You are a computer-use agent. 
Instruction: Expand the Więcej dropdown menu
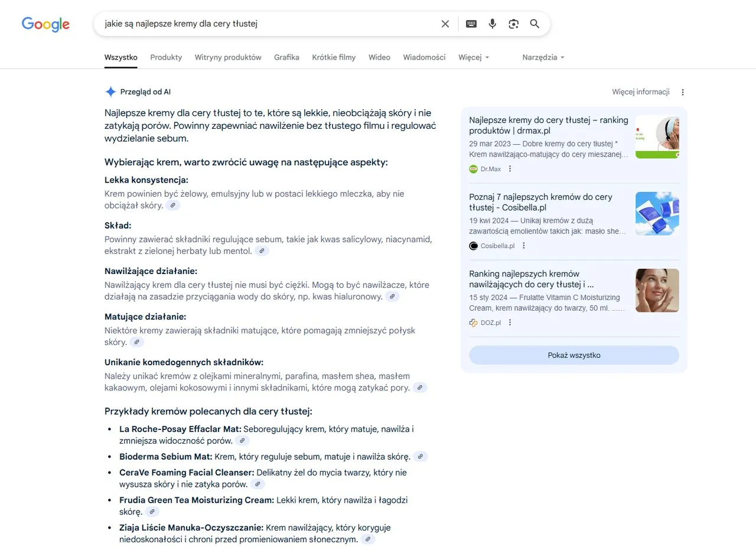coord(474,57)
